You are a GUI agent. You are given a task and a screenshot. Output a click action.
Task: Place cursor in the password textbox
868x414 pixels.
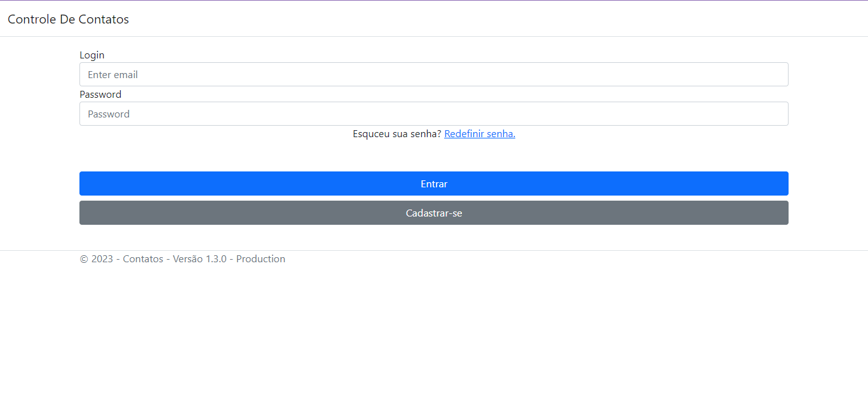click(x=433, y=114)
